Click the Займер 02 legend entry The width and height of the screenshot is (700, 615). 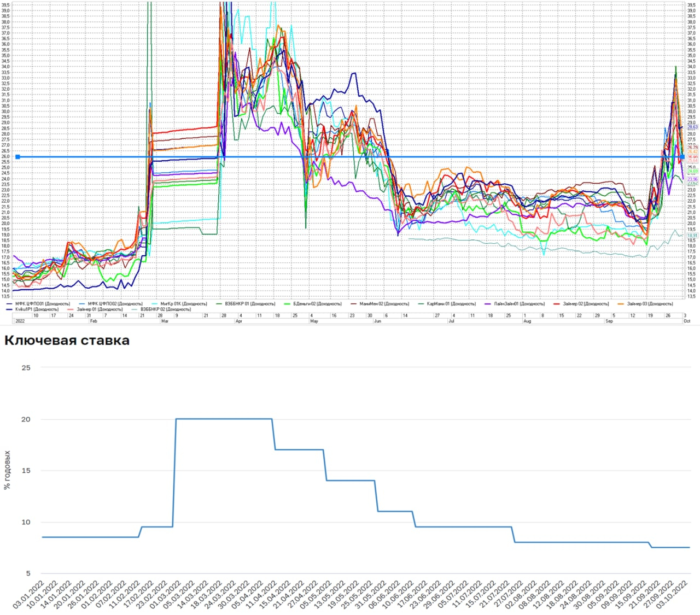coord(581,303)
